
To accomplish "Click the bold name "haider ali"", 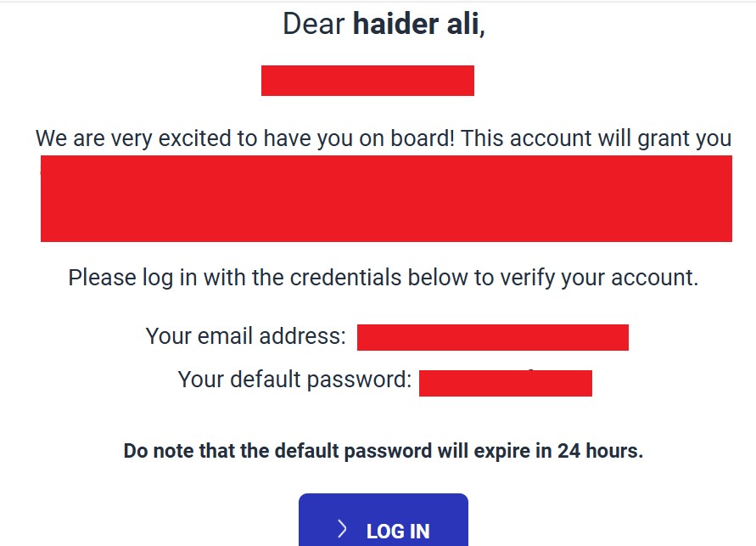I will [x=417, y=24].
